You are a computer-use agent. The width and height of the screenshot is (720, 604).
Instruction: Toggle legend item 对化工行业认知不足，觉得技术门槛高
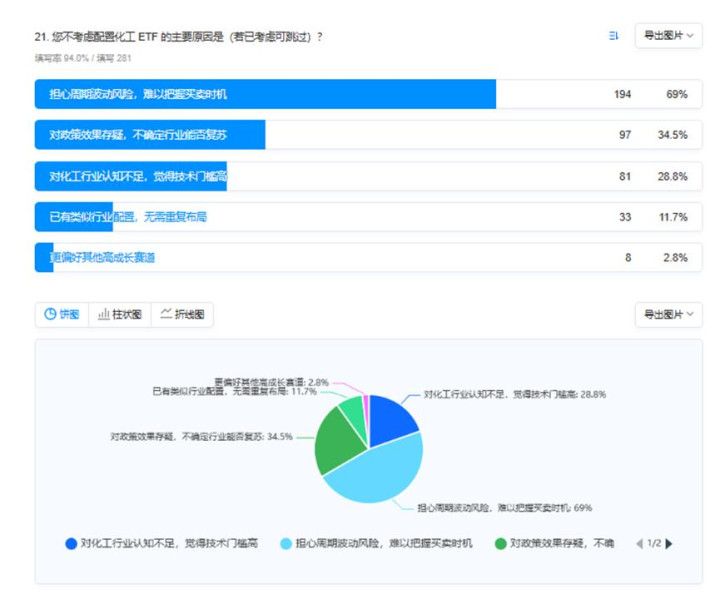point(162,544)
